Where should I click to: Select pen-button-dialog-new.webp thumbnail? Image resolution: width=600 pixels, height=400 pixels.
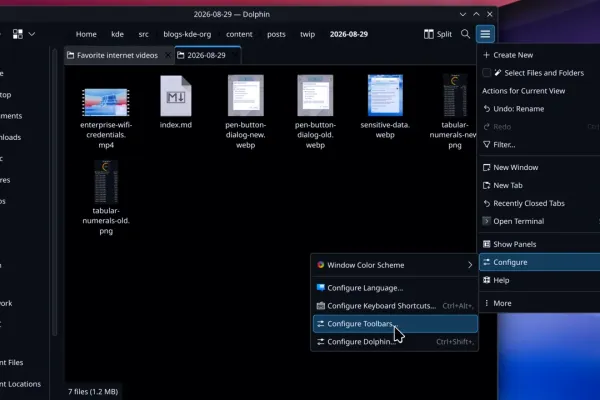tap(246, 95)
